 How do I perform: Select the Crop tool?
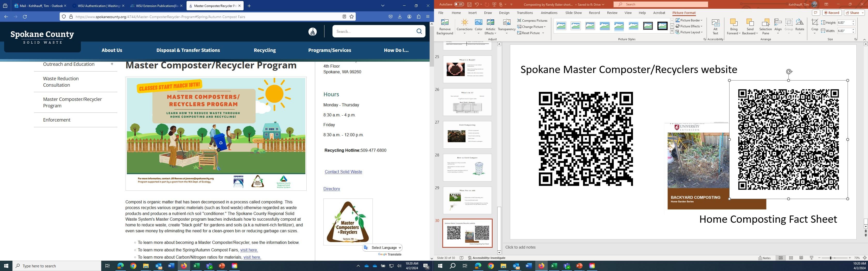[x=815, y=27]
